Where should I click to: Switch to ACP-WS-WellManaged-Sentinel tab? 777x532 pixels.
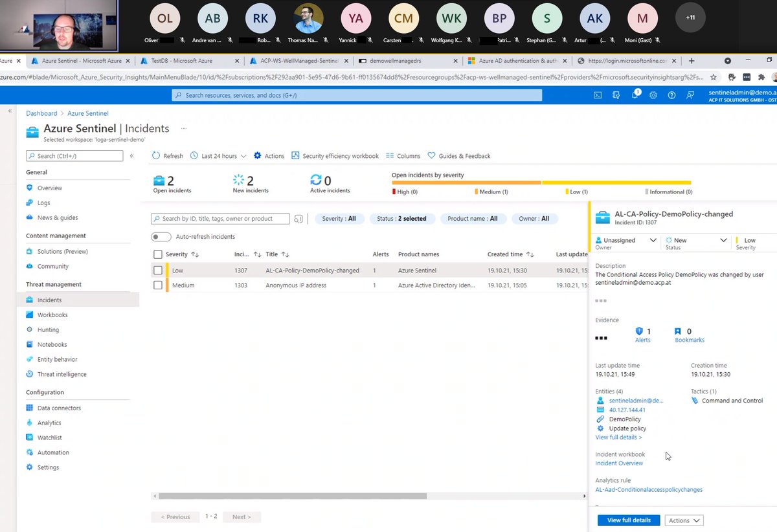[299, 61]
